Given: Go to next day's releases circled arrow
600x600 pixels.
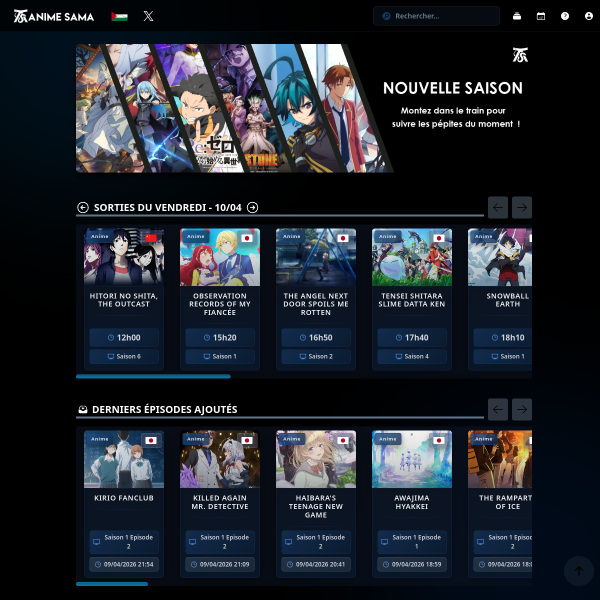Looking at the screenshot, I should pos(253,207).
